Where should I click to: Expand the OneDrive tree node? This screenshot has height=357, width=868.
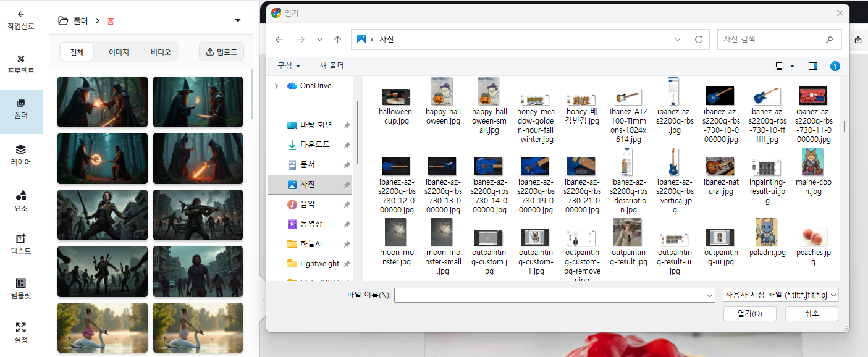(x=276, y=86)
